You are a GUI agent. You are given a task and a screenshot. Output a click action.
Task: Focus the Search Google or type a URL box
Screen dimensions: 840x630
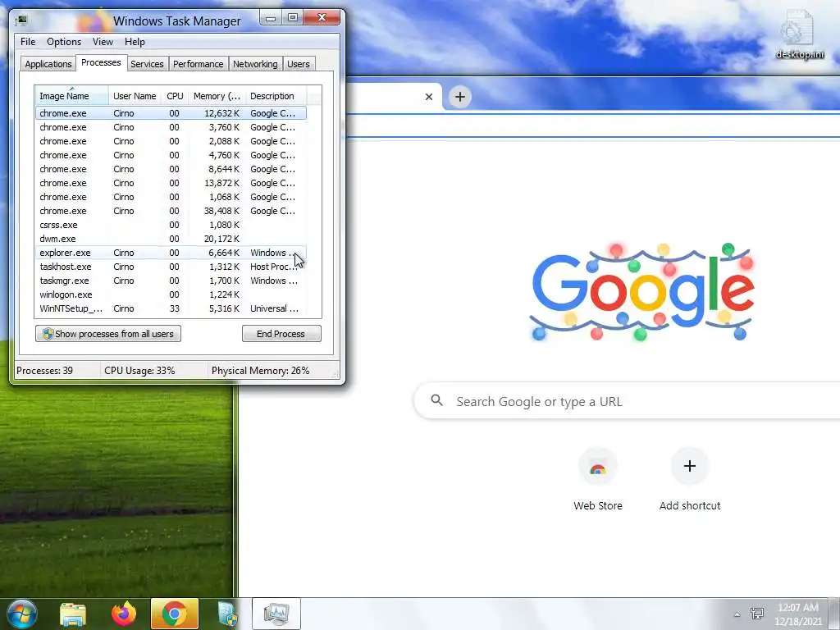(x=627, y=401)
